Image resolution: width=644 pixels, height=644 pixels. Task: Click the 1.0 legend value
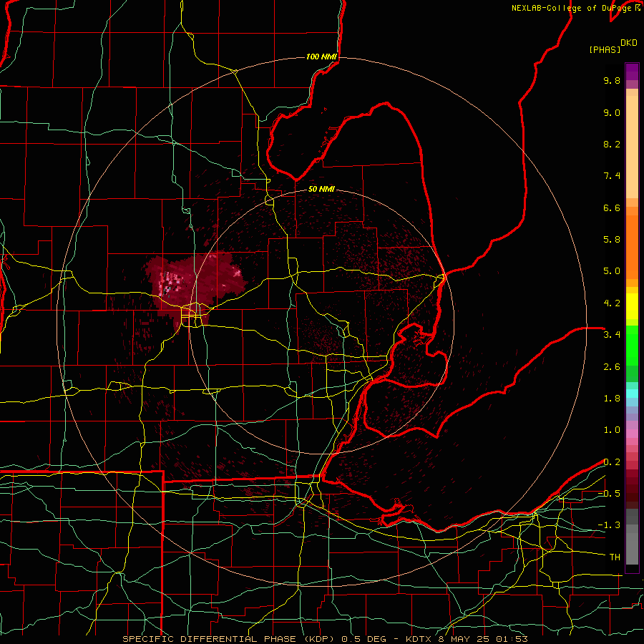(612, 430)
